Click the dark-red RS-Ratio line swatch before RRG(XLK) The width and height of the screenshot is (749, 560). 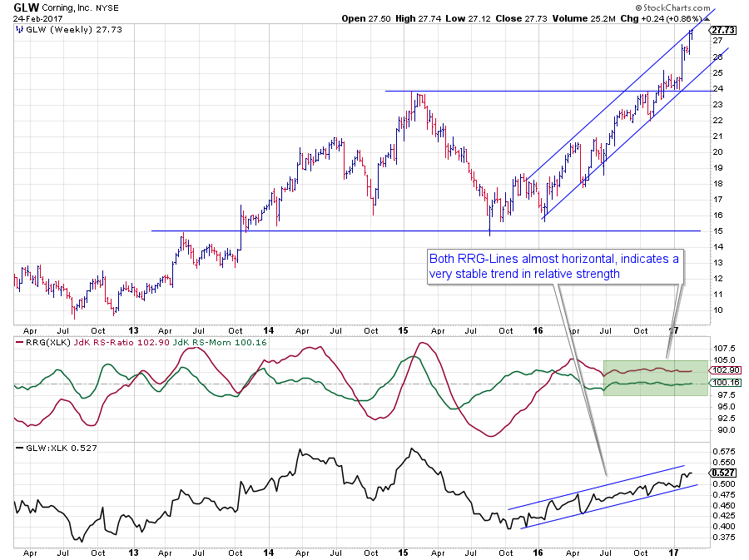point(19,342)
